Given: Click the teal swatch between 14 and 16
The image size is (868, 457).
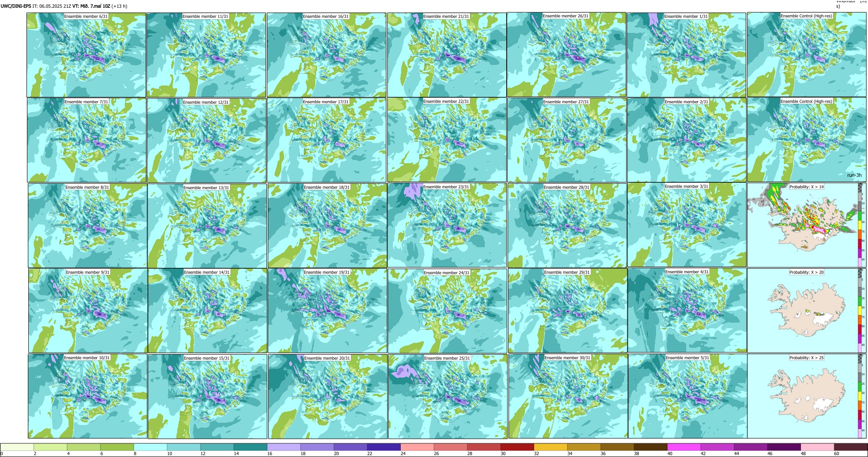Looking at the screenshot, I should click(x=250, y=447).
